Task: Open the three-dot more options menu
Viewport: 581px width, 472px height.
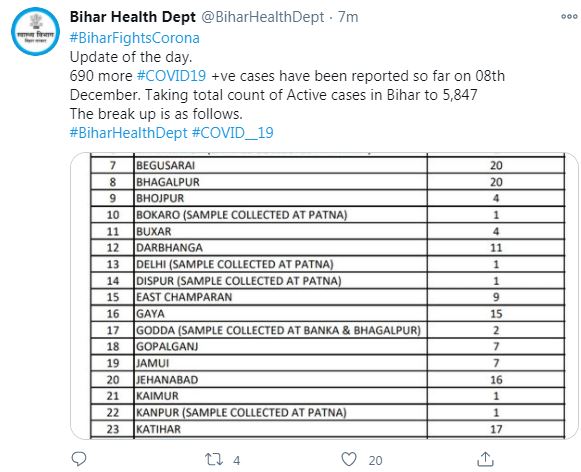Action: 569,17
